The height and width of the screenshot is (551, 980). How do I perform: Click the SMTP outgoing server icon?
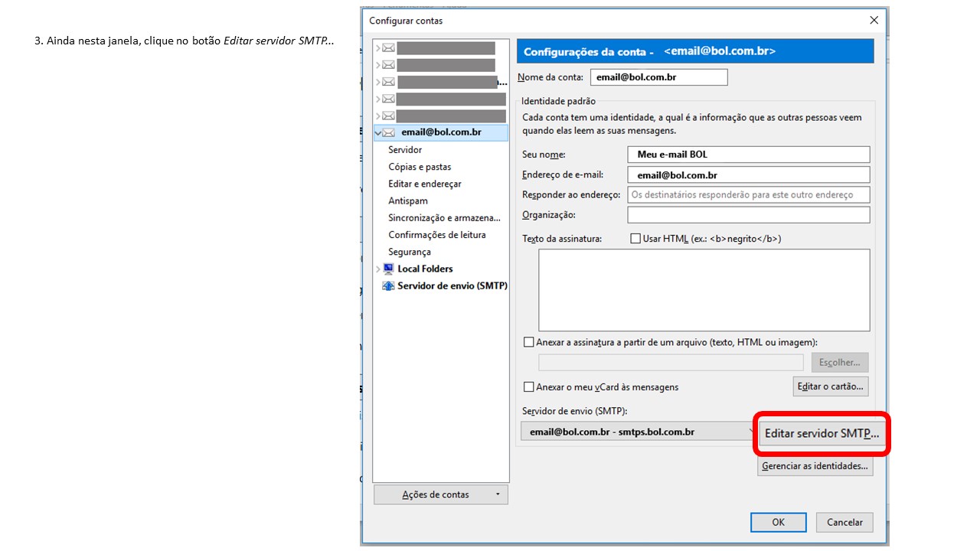click(x=388, y=285)
